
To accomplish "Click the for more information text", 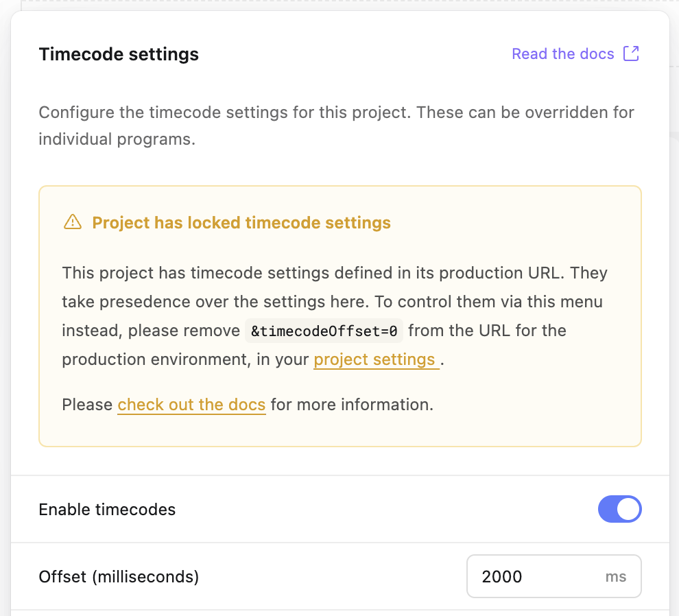I will click(352, 405).
